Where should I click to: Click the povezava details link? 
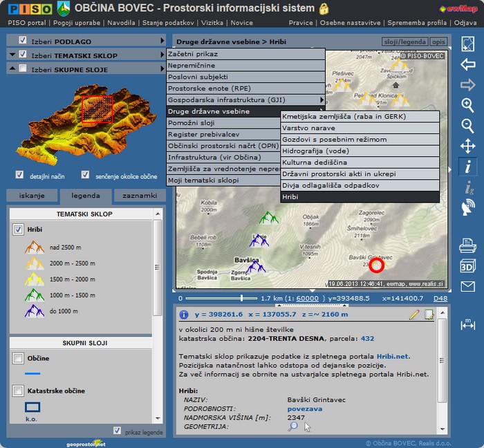point(304,409)
